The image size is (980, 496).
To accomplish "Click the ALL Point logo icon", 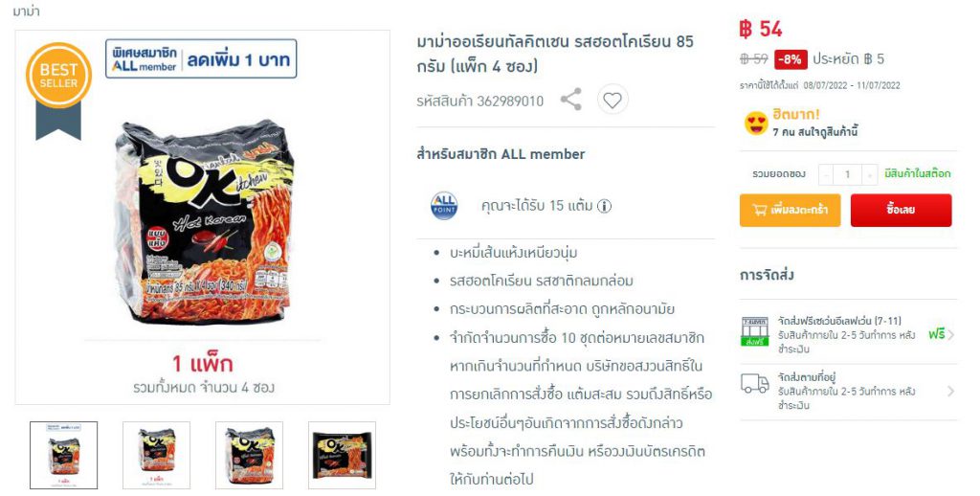I will point(444,206).
